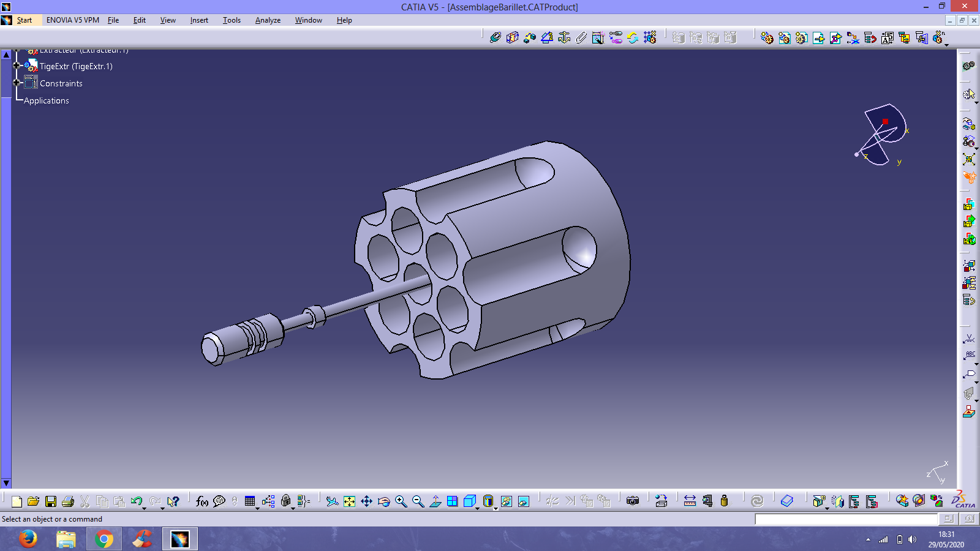Open the Lock icon dropdown arrow

(x=293, y=508)
